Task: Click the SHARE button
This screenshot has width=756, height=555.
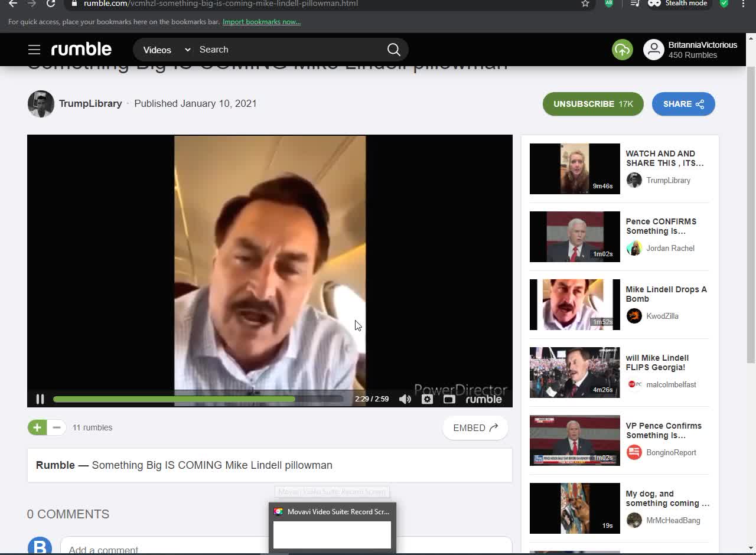Action: (x=683, y=104)
